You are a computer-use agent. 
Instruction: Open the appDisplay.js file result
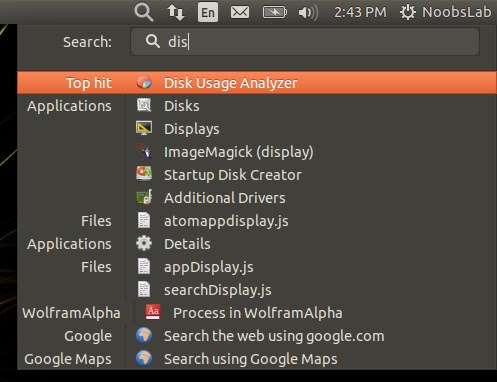(x=209, y=267)
